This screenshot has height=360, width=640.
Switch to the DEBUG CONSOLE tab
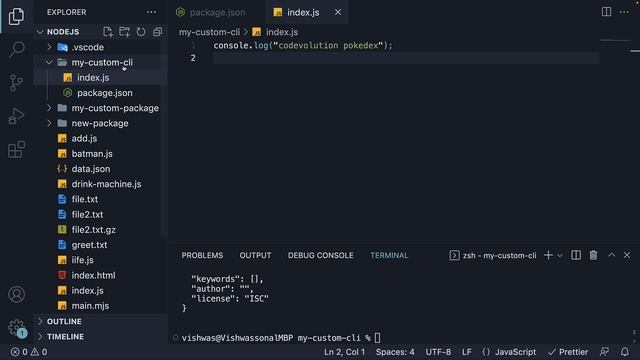point(320,255)
